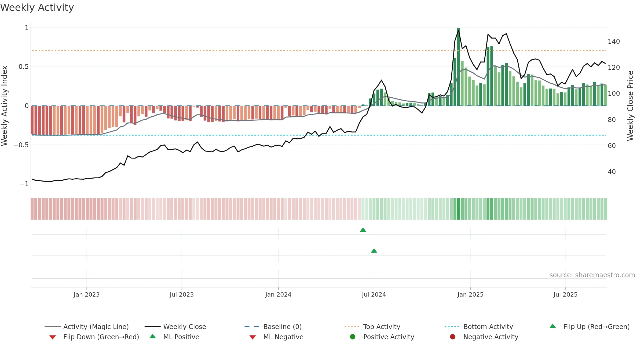Click the 80 price axis tick label

click(x=612, y=120)
